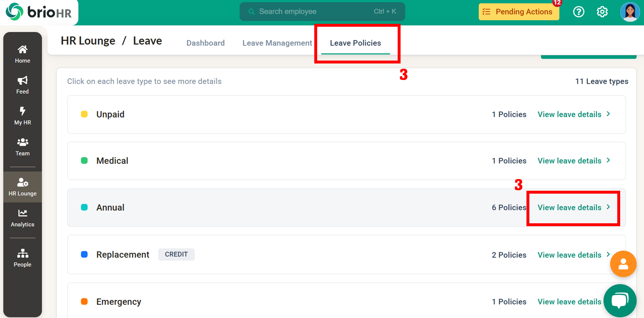Switch to the Leave Management tab

click(277, 43)
